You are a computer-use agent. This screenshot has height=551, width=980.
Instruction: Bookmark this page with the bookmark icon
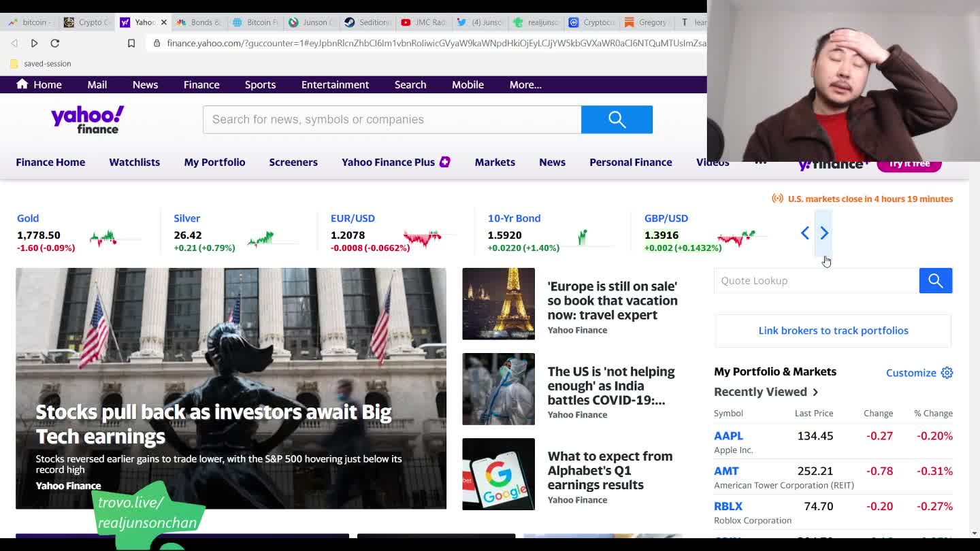131,43
